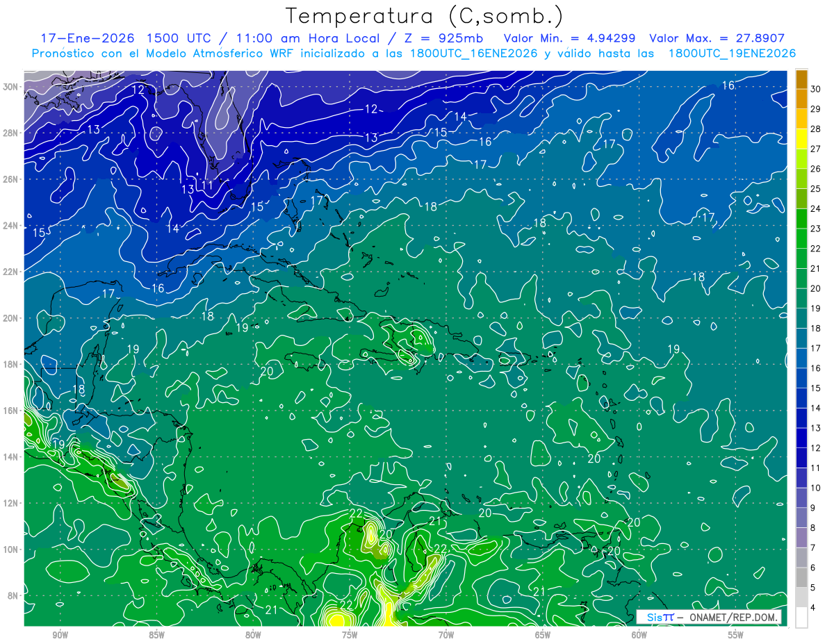The image size is (834, 644).
Task: Click the '22N' latitude axis label
Action: [10, 272]
